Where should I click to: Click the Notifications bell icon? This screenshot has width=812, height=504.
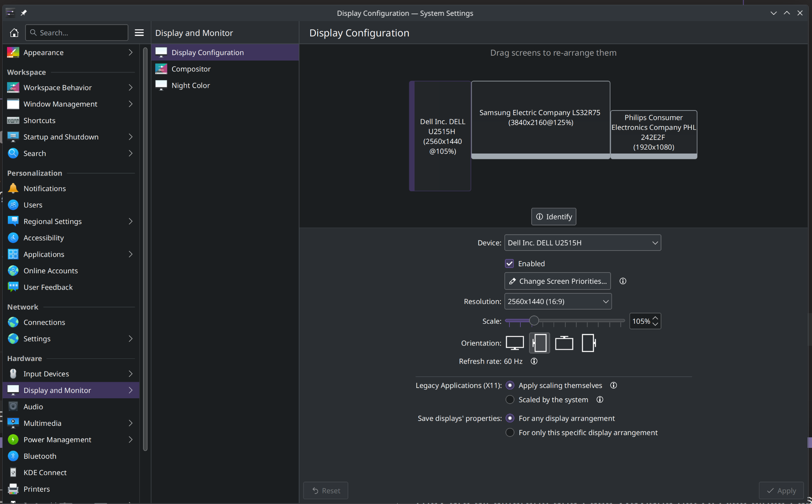click(13, 189)
